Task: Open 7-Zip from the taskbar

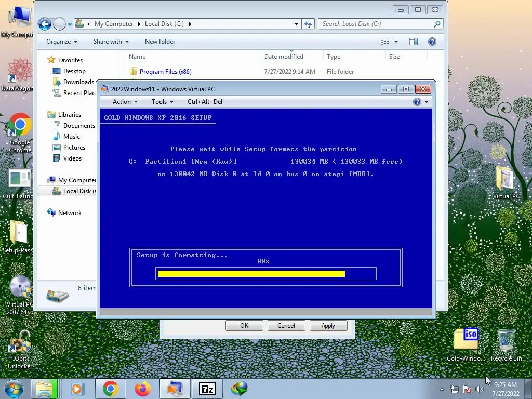Action: (207, 389)
